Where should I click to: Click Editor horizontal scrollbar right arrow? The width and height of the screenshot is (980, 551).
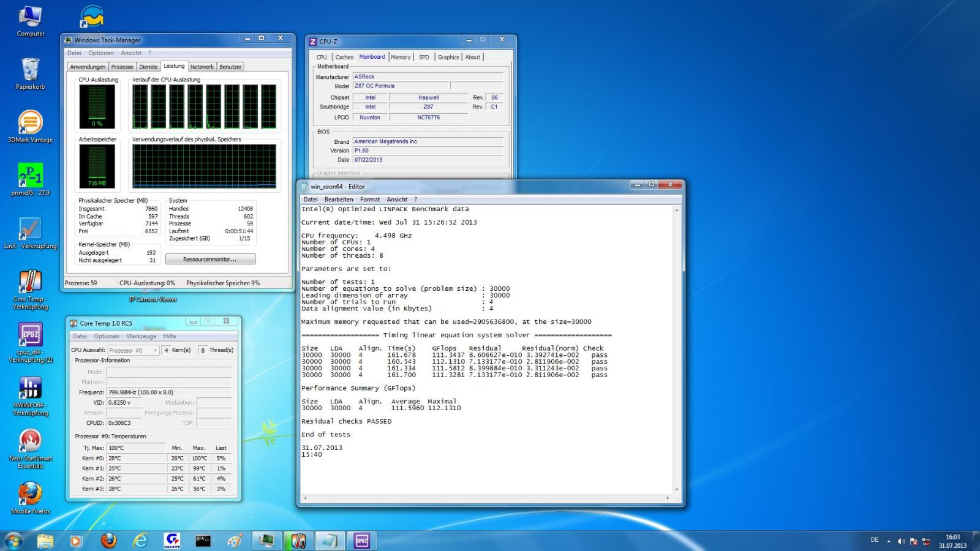pyautogui.click(x=669, y=498)
